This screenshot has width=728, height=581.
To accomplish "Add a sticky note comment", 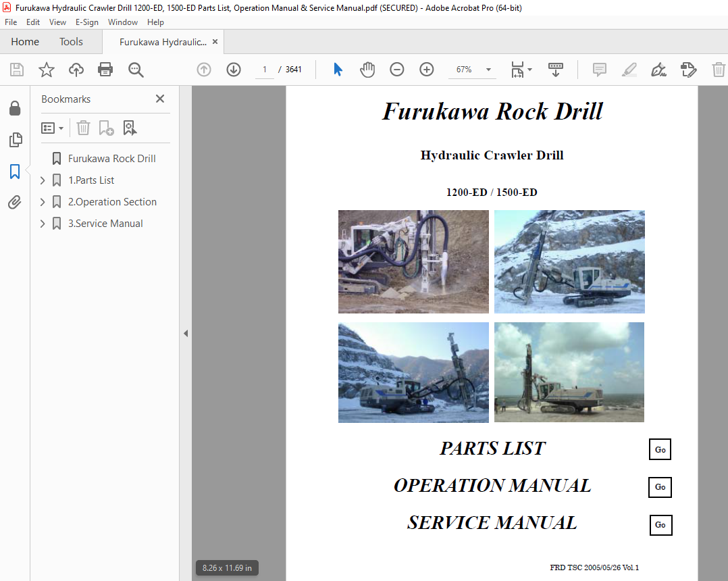I will tap(600, 70).
